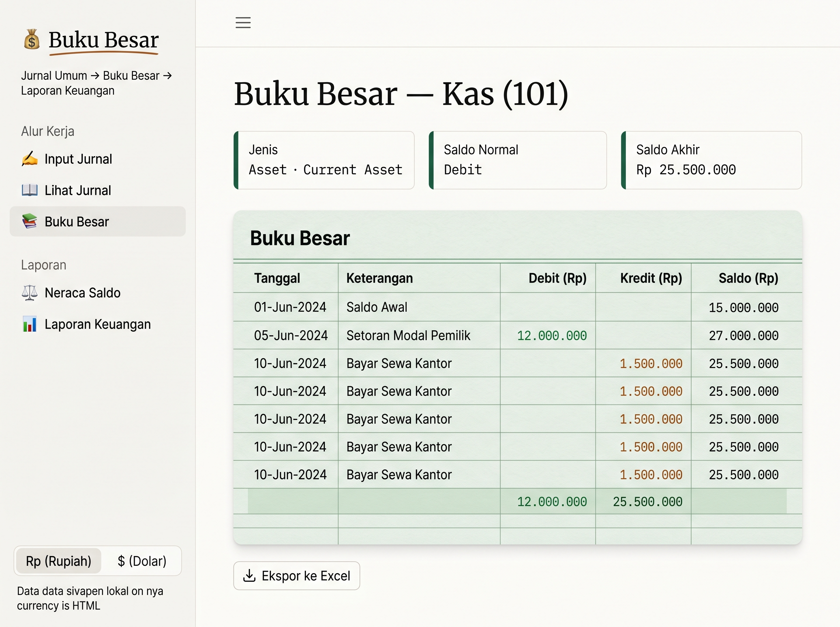Go to Lihat Jurnal page
840x627 pixels.
click(98, 190)
